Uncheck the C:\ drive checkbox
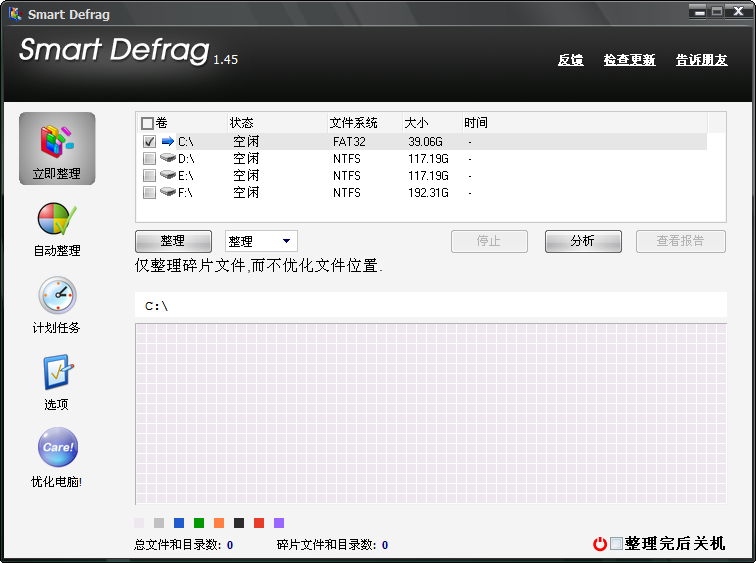 (x=149, y=142)
